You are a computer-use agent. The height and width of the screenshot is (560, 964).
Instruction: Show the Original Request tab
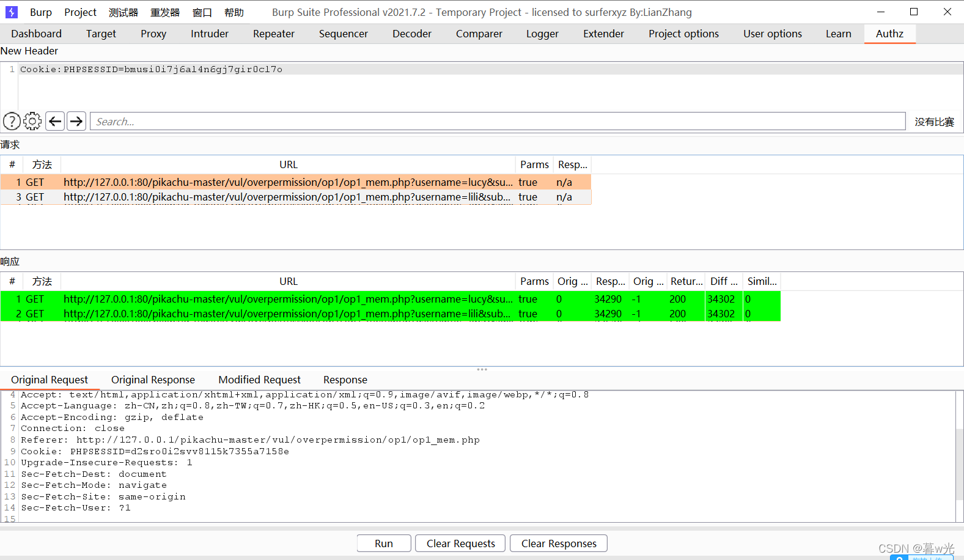[x=50, y=380]
